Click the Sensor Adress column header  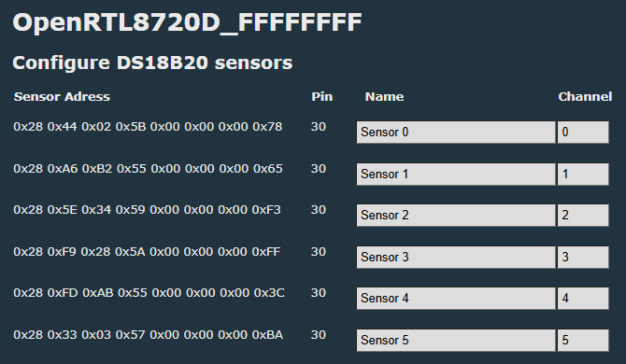click(62, 96)
